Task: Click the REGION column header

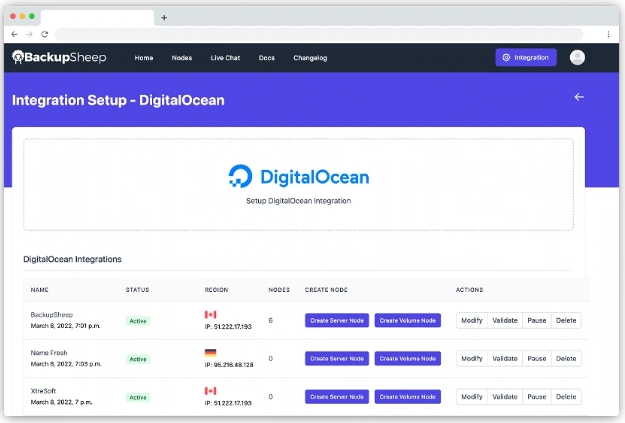Action: (216, 290)
